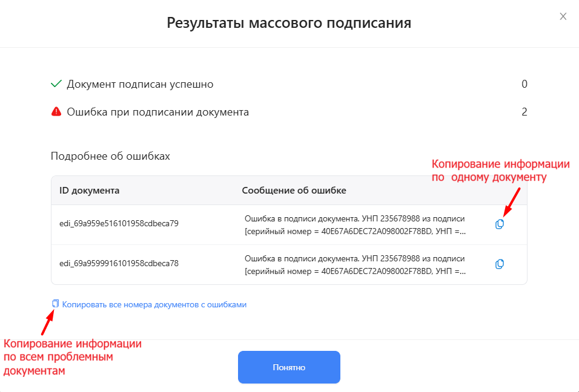Click the Копировать все номера документов link

(x=154, y=305)
